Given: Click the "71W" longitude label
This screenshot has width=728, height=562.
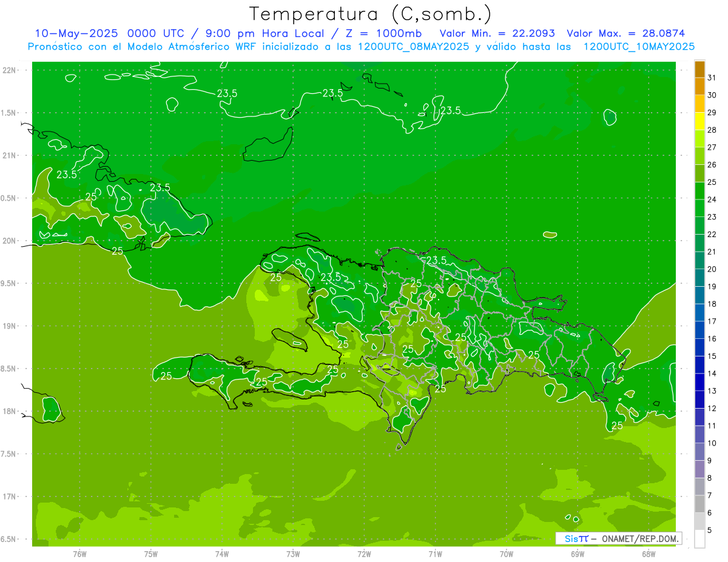Looking at the screenshot, I should [x=435, y=554].
